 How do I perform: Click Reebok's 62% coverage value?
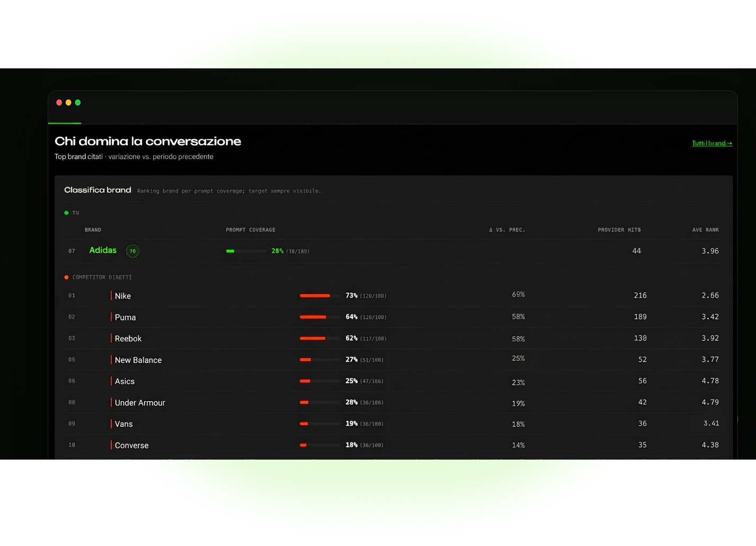[351, 338]
